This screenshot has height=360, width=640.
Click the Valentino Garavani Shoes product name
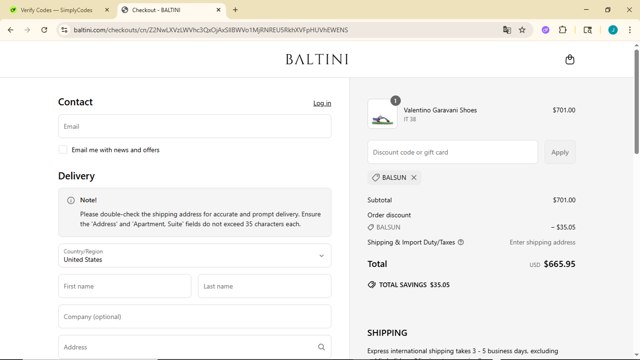(x=440, y=110)
